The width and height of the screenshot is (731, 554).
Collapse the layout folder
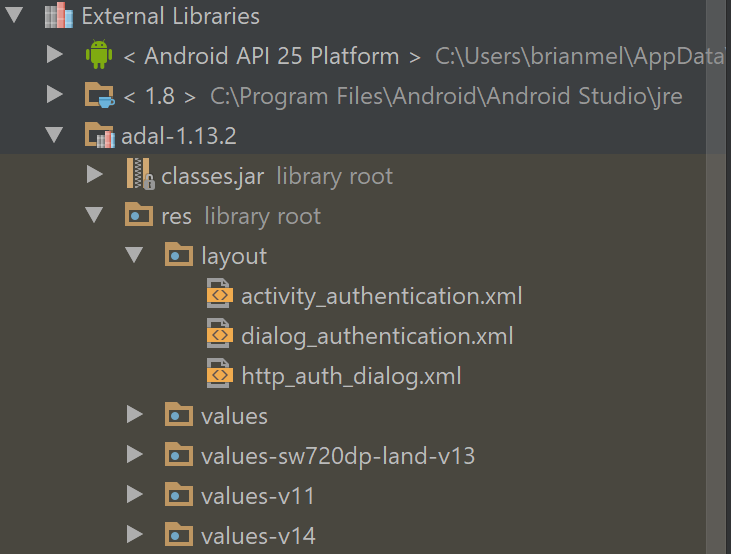point(135,256)
